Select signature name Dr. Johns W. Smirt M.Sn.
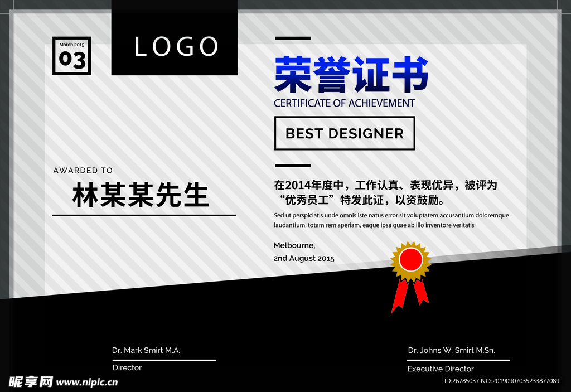 (452, 351)
